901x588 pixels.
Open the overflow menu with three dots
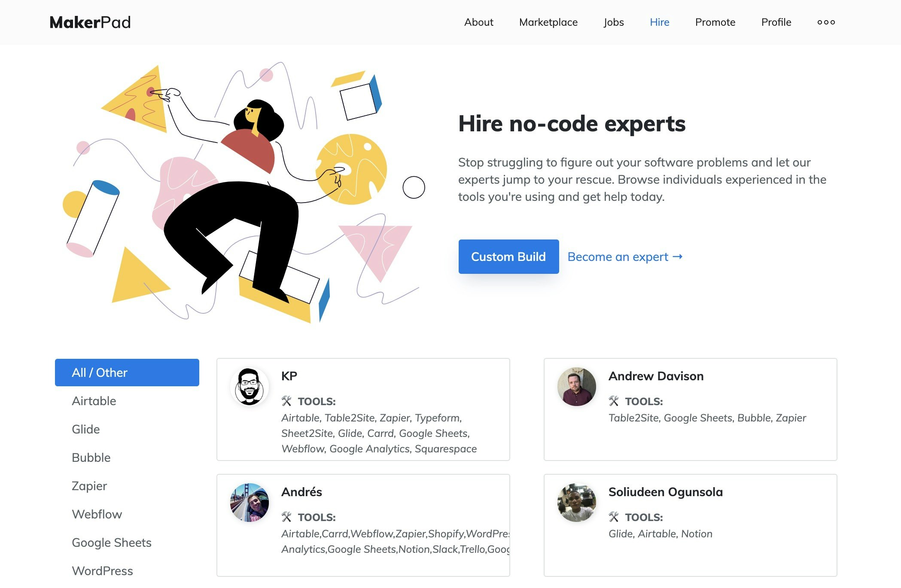pos(825,22)
